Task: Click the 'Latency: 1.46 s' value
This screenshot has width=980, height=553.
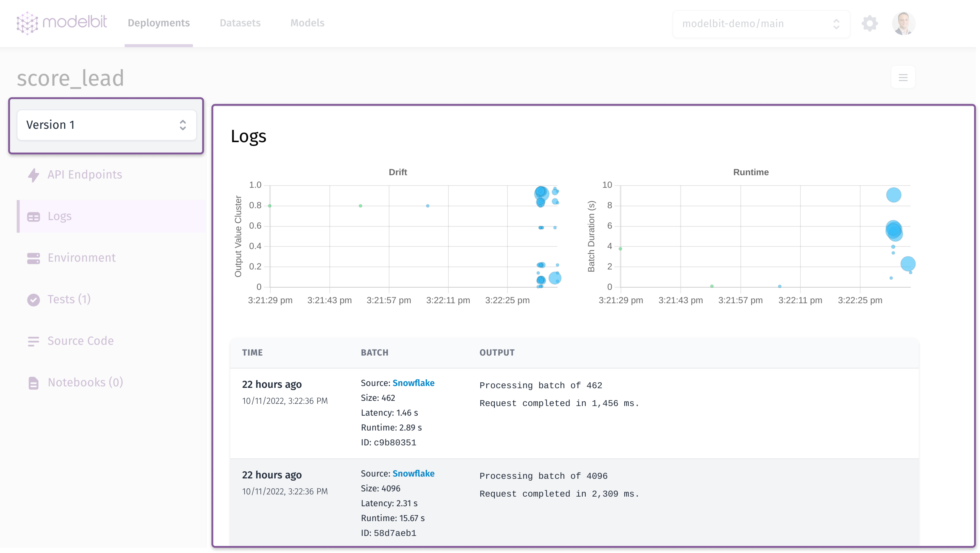Action: [389, 413]
